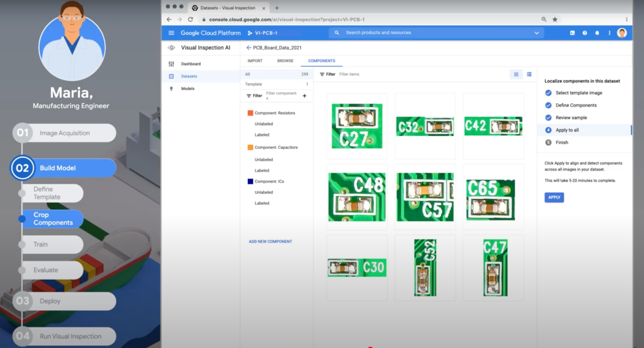Click ADD NEW COMPONENT
Viewport: 644px width, 348px height.
tap(270, 241)
